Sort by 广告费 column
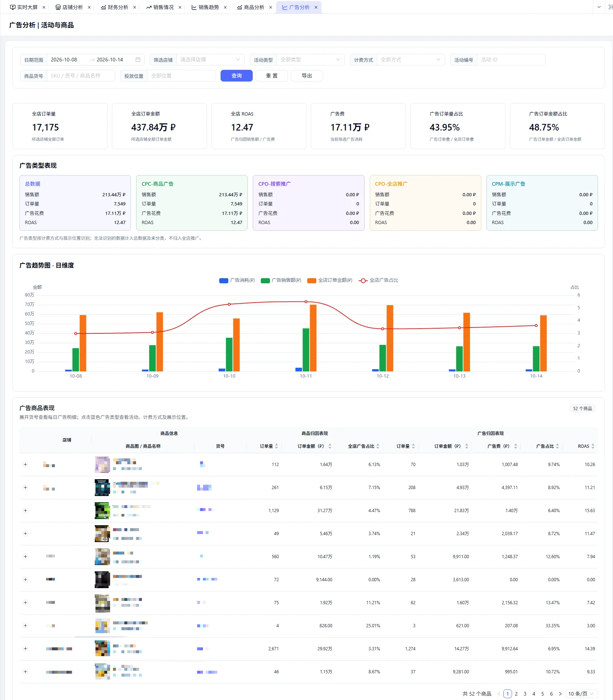 click(516, 446)
